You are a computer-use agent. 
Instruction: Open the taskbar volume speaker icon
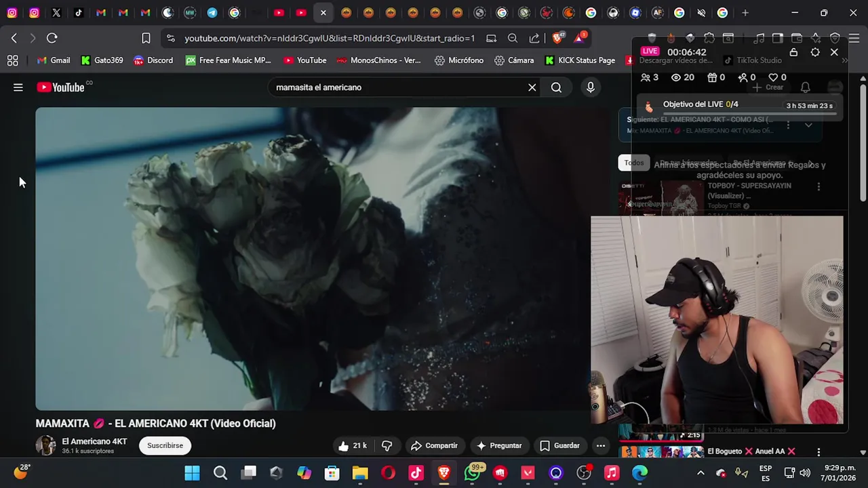(805, 472)
